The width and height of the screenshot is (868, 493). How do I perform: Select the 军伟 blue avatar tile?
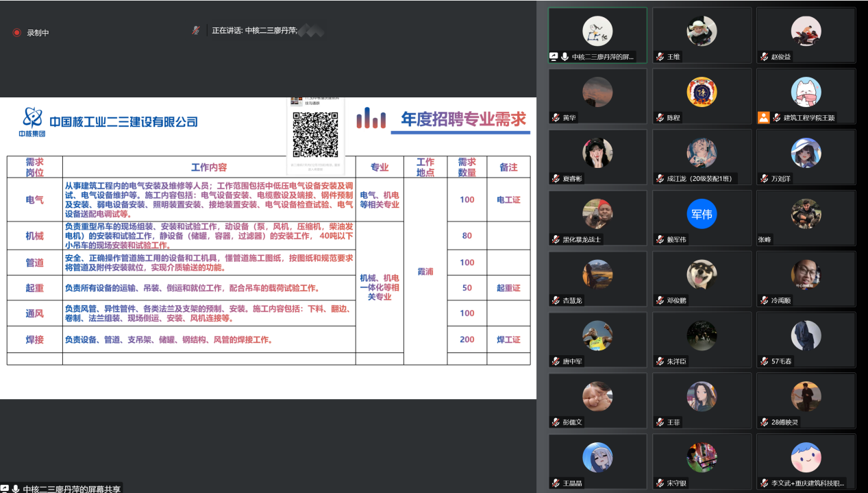point(701,214)
